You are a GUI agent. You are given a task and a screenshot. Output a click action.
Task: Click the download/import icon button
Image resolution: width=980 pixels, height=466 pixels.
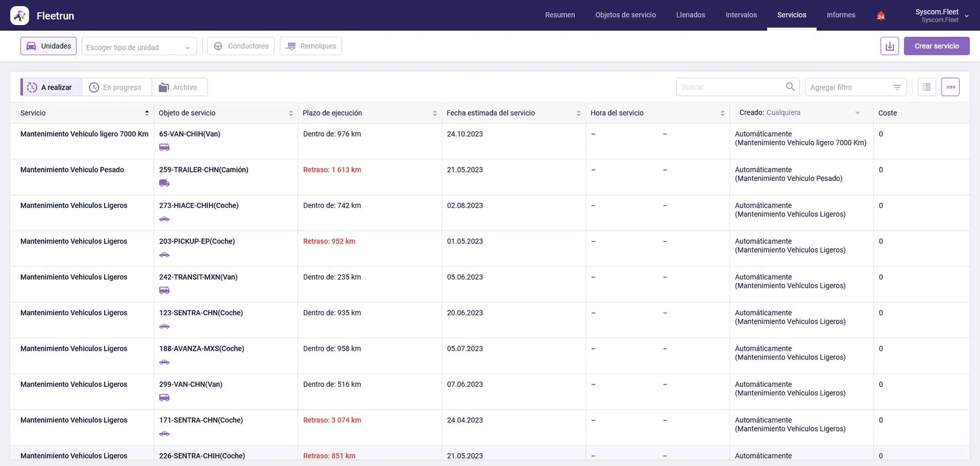point(889,46)
